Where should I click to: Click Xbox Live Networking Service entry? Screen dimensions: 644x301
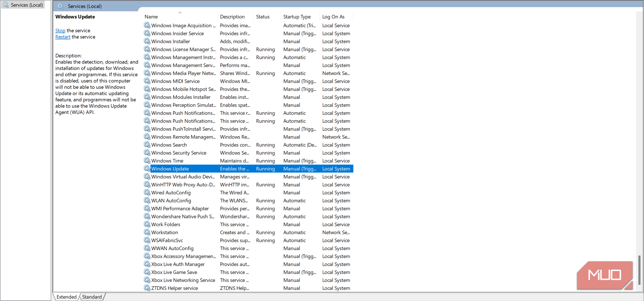[x=183, y=280]
